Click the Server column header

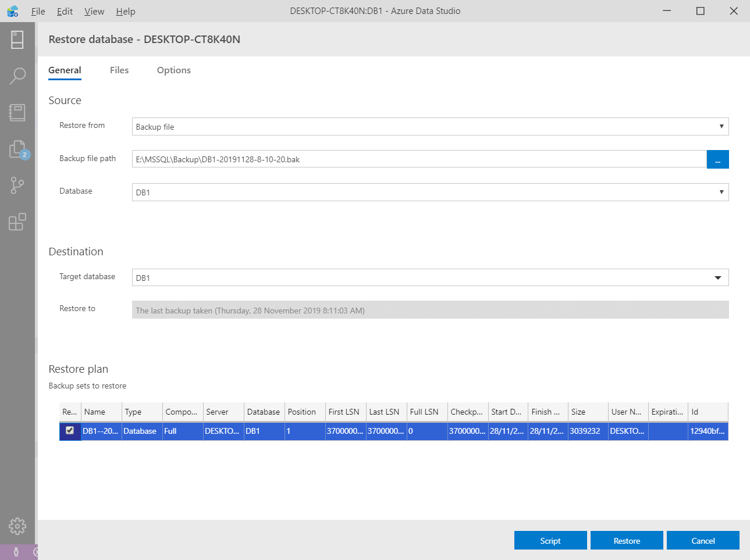coord(223,412)
